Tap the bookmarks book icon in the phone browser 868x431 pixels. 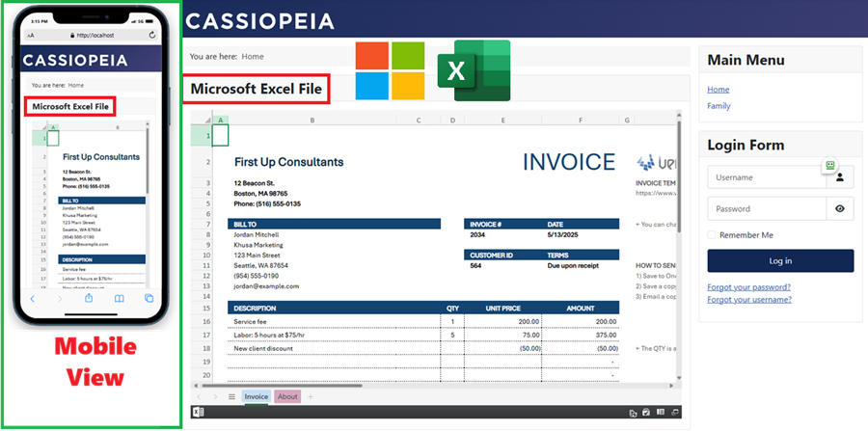click(119, 299)
